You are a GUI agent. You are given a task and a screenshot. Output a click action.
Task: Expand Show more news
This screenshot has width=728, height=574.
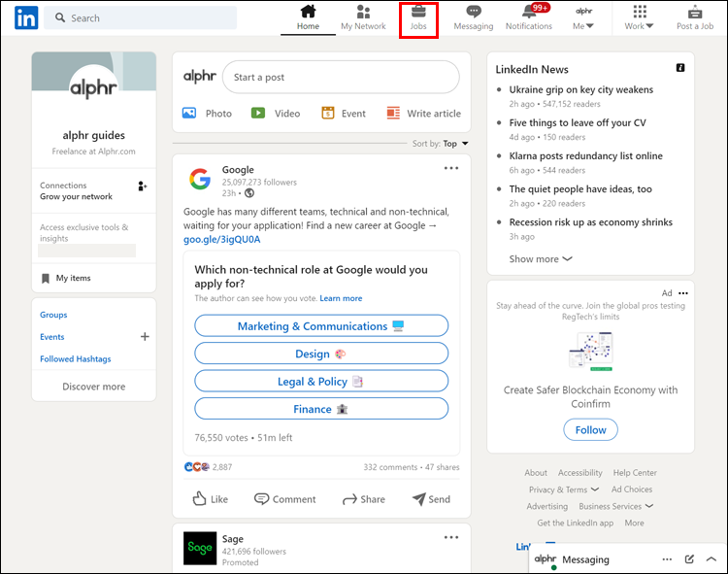541,259
